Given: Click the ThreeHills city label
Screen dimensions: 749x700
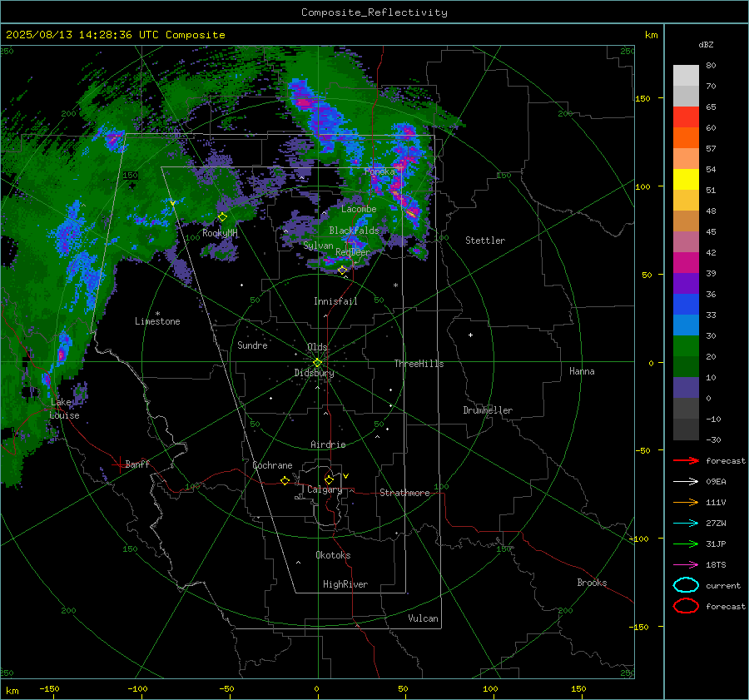Looking at the screenshot, I should pos(419,364).
